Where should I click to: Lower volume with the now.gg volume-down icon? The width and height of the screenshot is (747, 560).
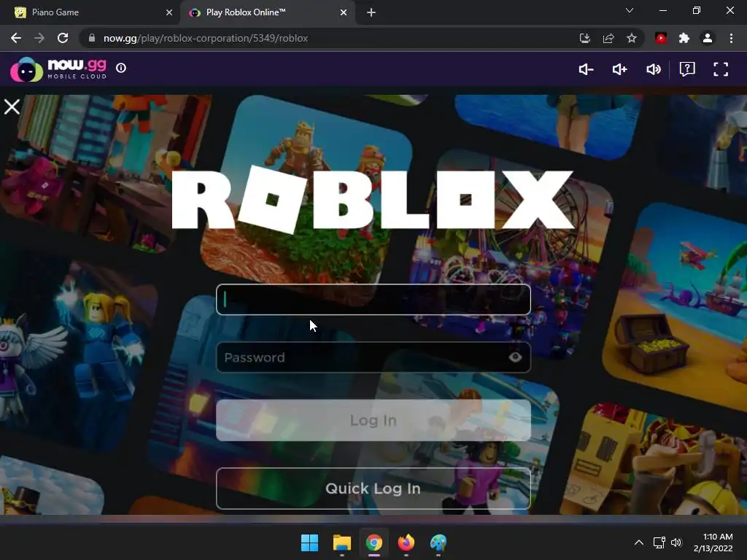pos(586,69)
